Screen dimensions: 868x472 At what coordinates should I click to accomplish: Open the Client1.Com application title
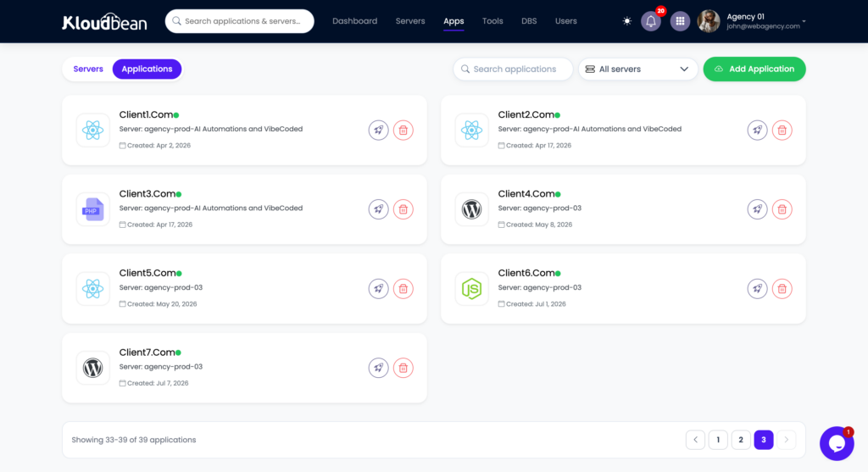pos(146,114)
